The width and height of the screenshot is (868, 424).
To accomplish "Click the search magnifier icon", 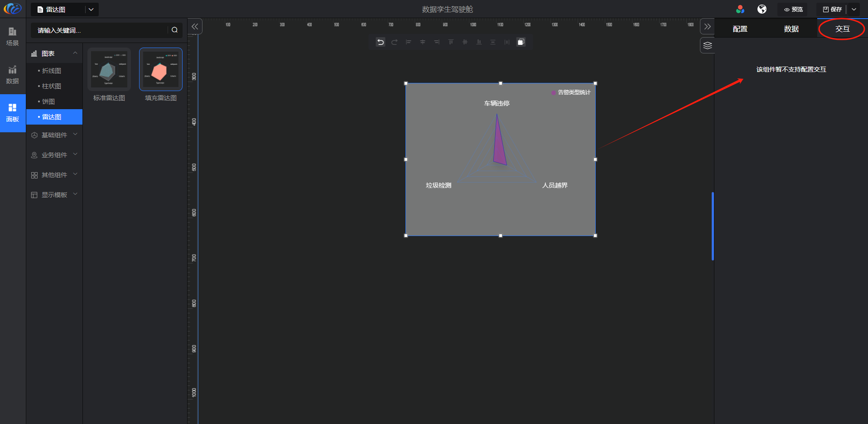I will pos(174,30).
